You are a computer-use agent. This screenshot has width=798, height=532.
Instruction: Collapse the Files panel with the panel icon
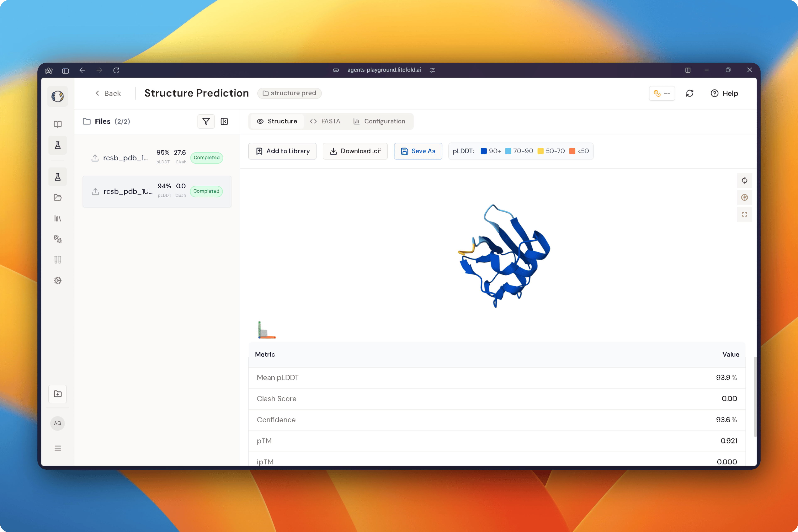(x=224, y=121)
